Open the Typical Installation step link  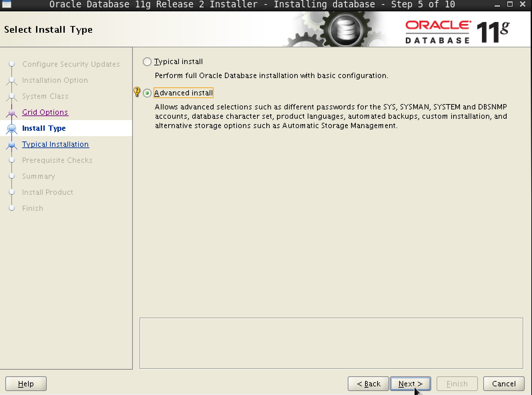pos(55,144)
